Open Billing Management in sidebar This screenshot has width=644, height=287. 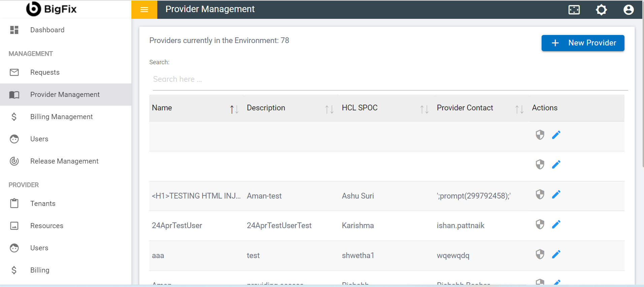(66, 117)
